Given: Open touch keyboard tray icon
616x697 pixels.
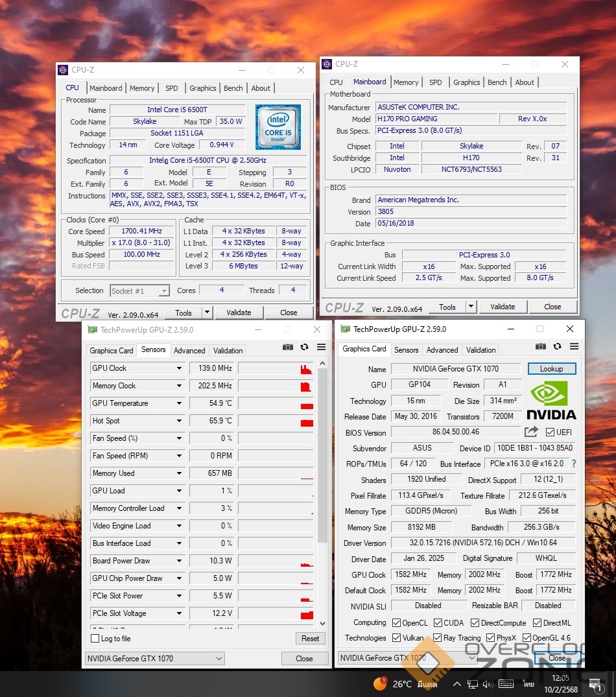Looking at the screenshot, I should tap(506, 684).
